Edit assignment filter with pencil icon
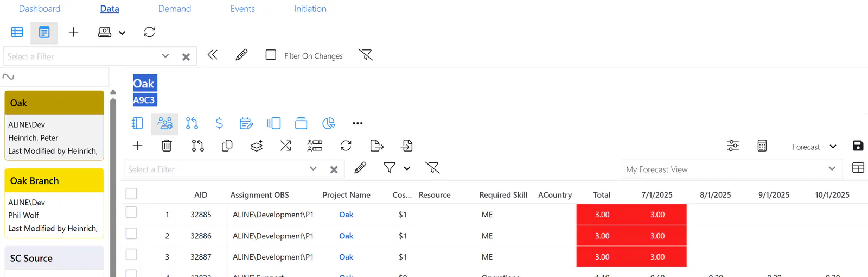Viewport: 868px width, 277px height. 360,168
